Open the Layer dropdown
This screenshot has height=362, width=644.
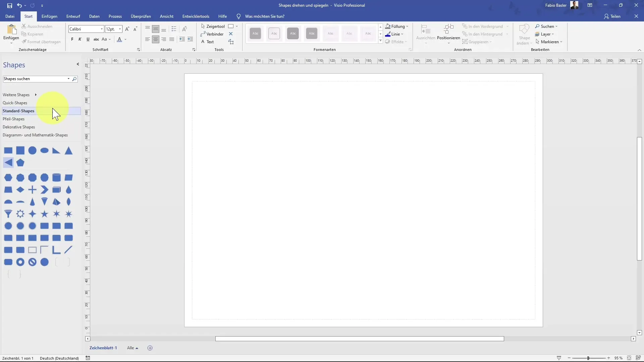click(x=544, y=34)
